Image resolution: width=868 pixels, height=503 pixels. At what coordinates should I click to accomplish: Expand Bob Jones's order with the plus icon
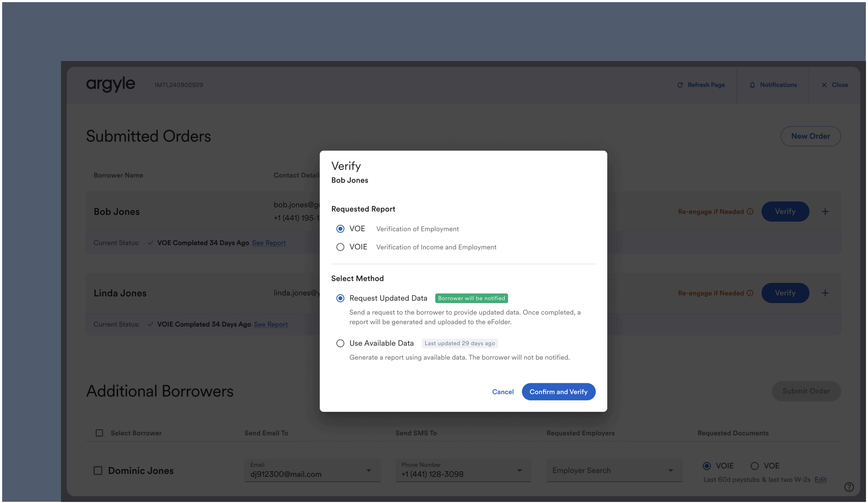(826, 212)
